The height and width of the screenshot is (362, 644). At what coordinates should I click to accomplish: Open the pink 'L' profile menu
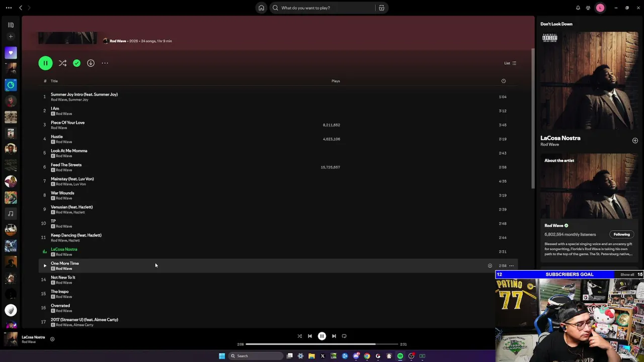(600, 8)
